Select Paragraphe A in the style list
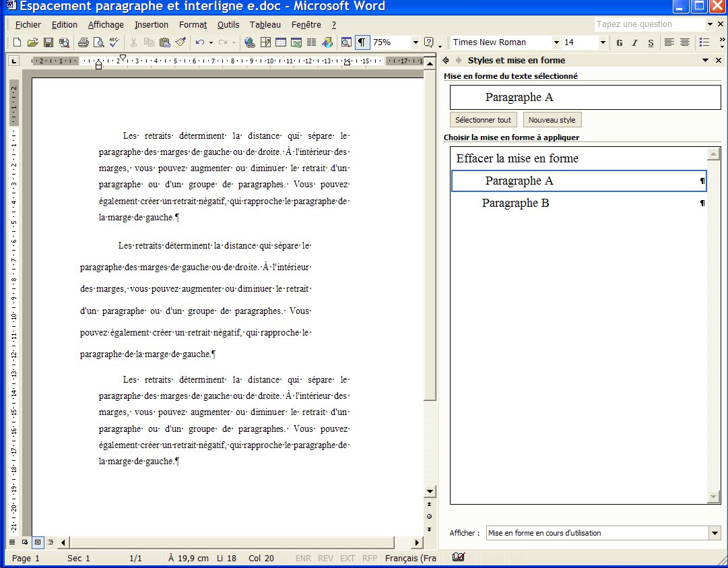This screenshot has width=728, height=568. coord(578,181)
